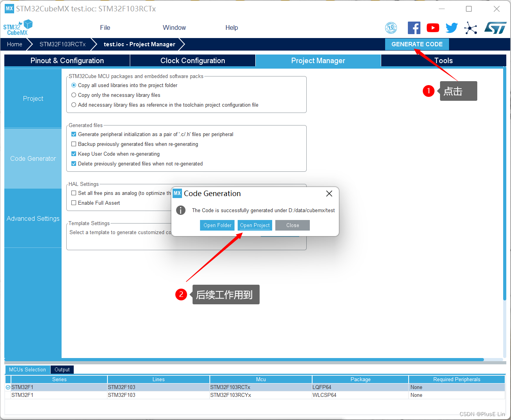Select the Project Manager tab
The height and width of the screenshot is (420, 511).
pyautogui.click(x=318, y=60)
